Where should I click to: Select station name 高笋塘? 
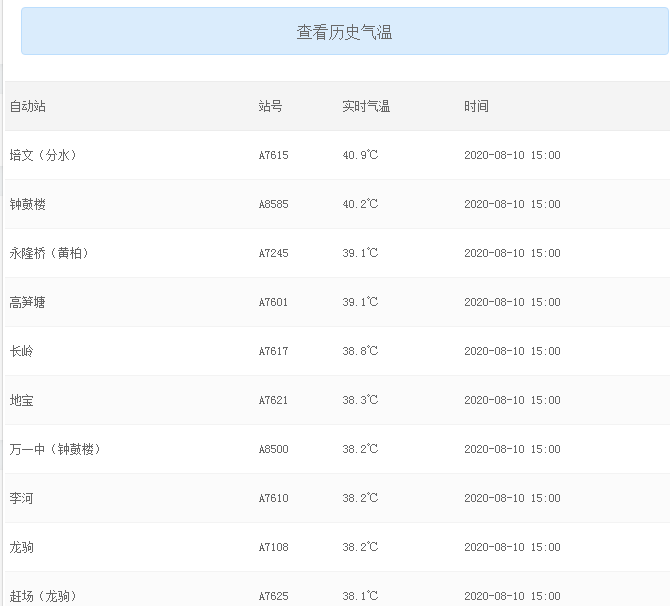pyautogui.click(x=28, y=302)
